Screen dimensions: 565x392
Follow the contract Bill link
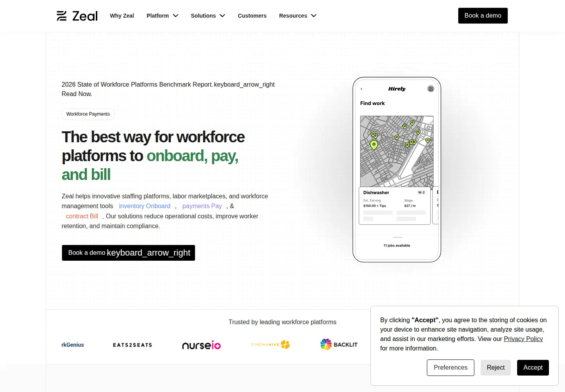82,216
